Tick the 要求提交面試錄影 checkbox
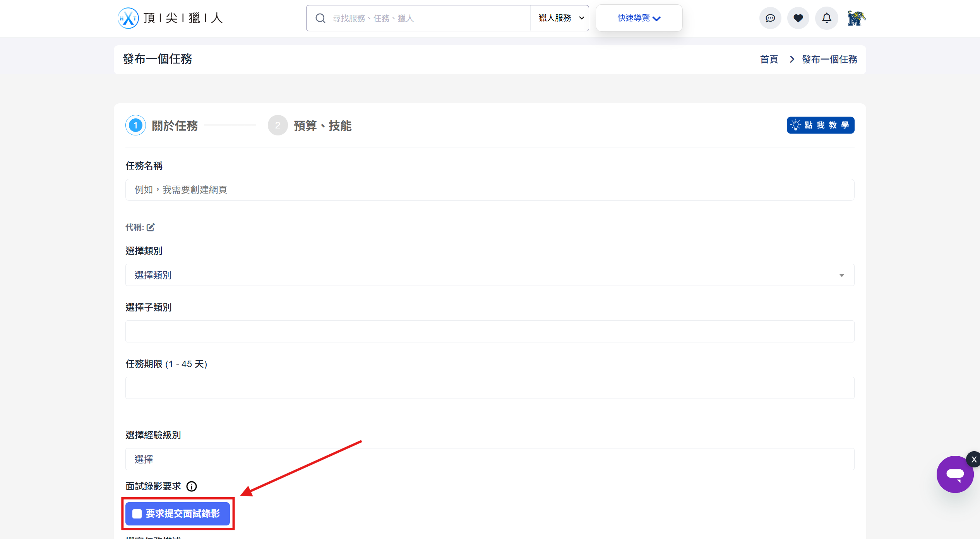The image size is (980, 539). point(137,514)
